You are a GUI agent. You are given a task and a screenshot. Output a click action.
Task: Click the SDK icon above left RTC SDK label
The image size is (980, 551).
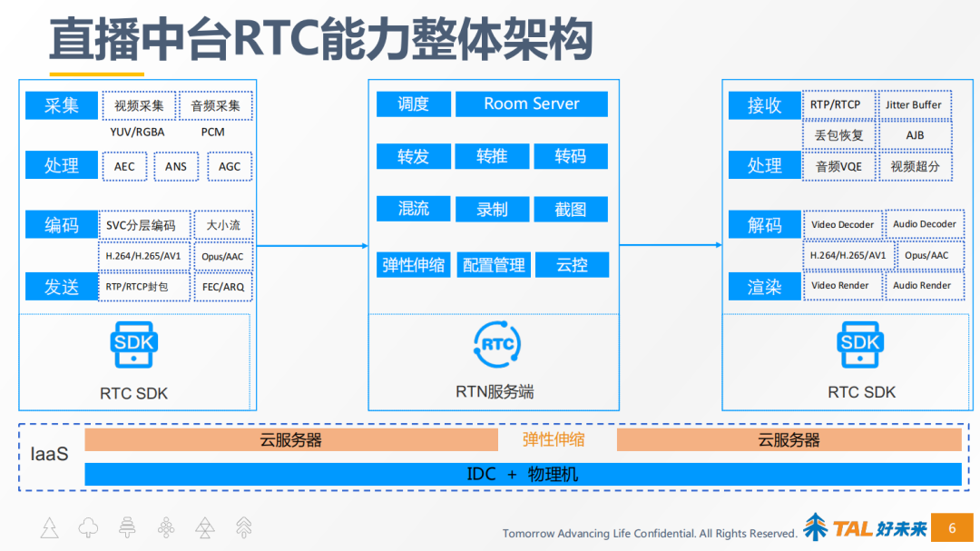[133, 345]
